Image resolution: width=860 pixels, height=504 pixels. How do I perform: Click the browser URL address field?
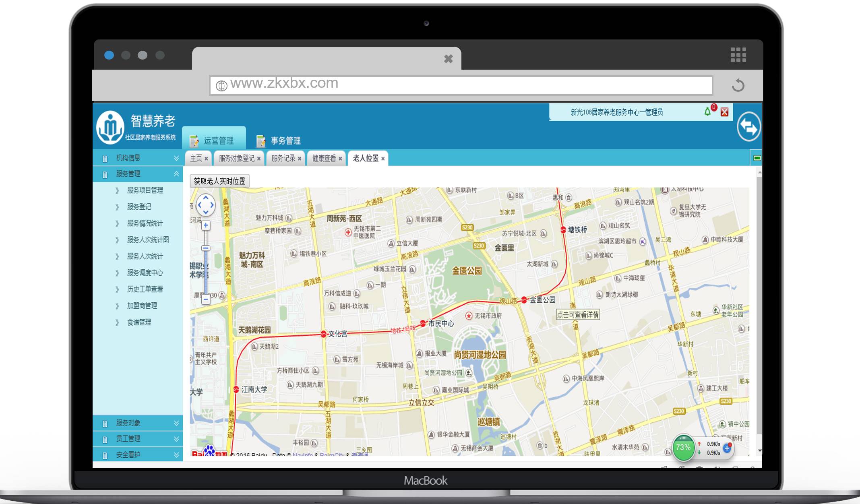point(461,85)
